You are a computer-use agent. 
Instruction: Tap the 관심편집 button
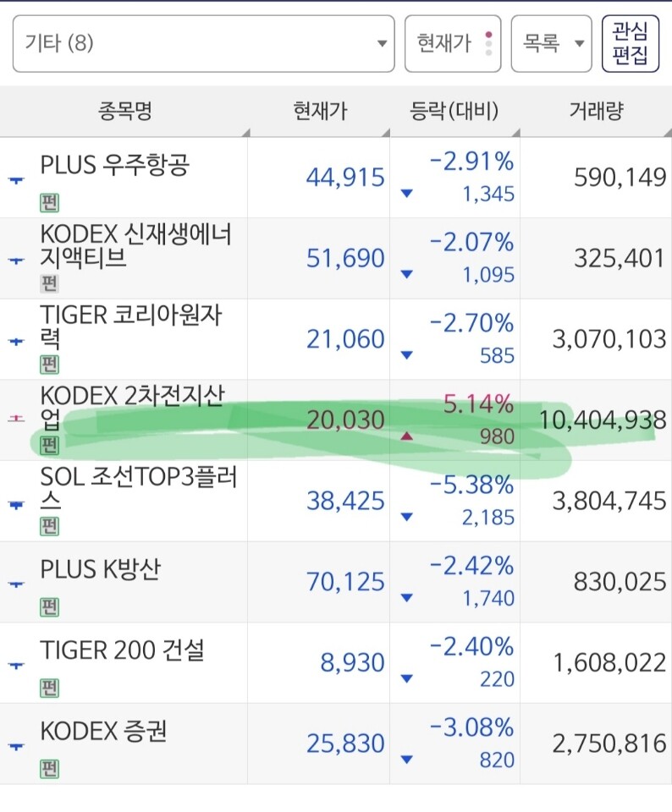coord(630,43)
